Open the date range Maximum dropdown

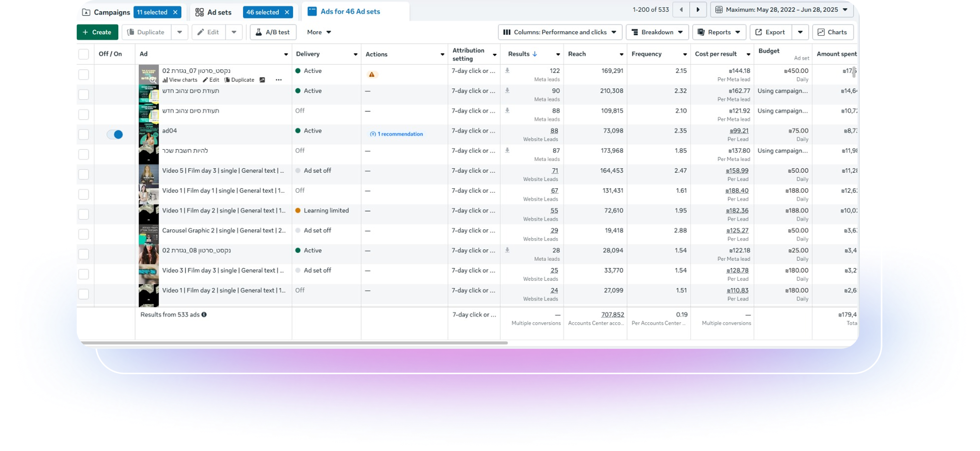tap(782, 10)
